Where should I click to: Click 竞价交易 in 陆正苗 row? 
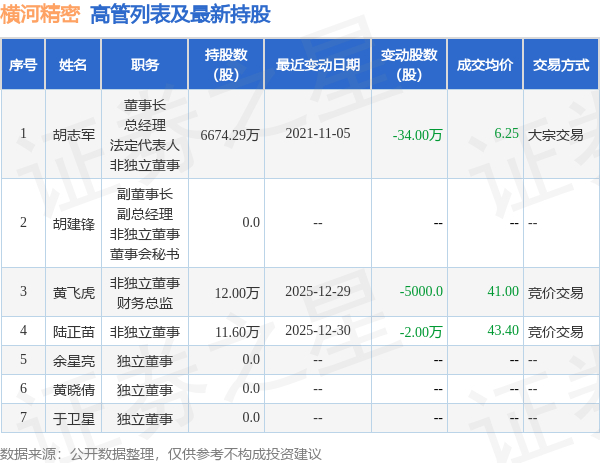(x=556, y=332)
